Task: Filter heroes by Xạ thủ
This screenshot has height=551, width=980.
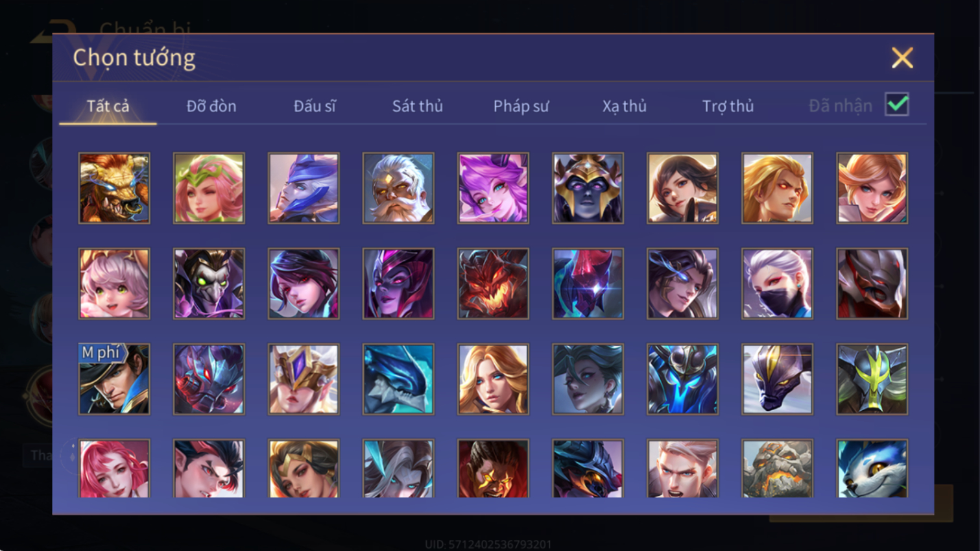Action: click(x=624, y=106)
